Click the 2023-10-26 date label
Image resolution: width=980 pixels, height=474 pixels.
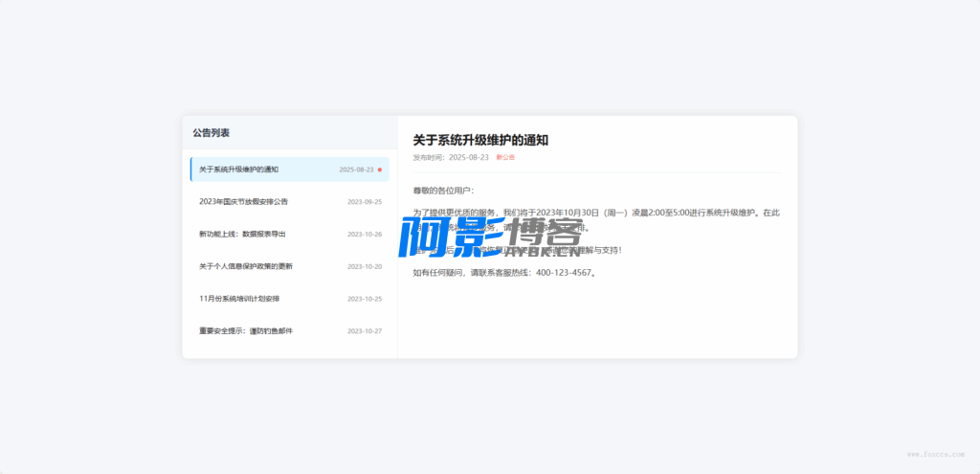[x=365, y=234]
